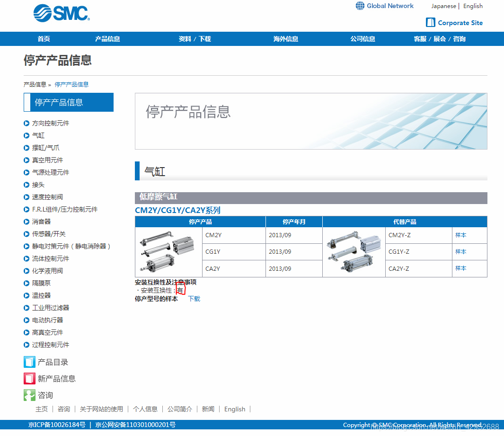
Task: Click the 下载 link for discontinued sample
Action: point(194,299)
